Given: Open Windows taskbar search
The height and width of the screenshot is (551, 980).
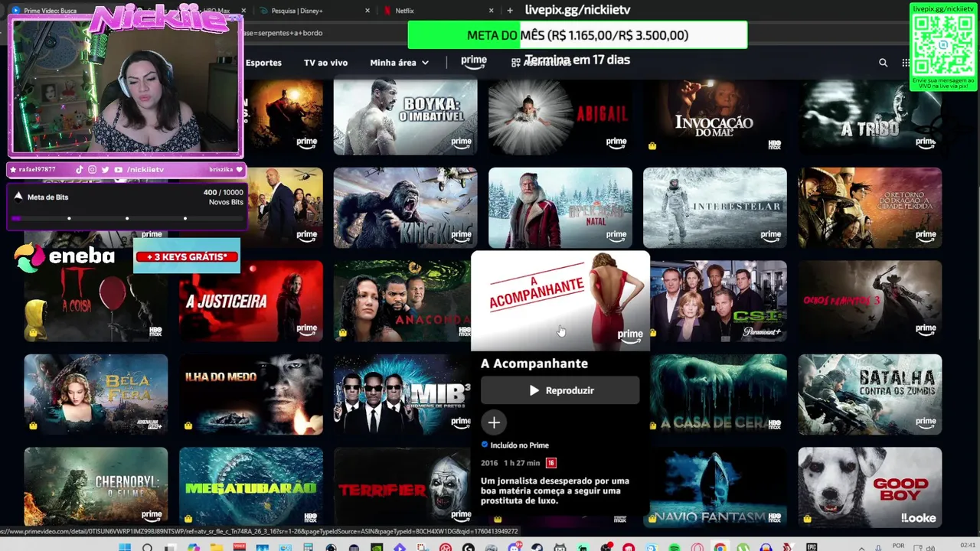Looking at the screenshot, I should (x=147, y=548).
